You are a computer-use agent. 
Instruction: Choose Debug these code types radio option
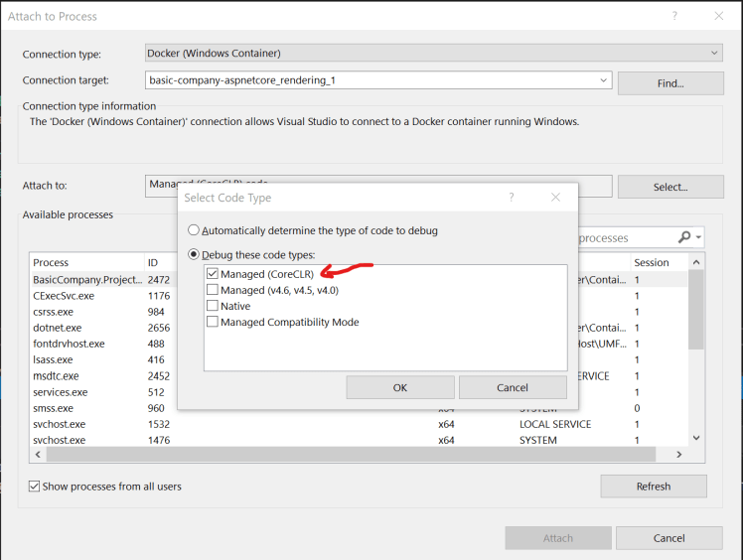point(195,255)
